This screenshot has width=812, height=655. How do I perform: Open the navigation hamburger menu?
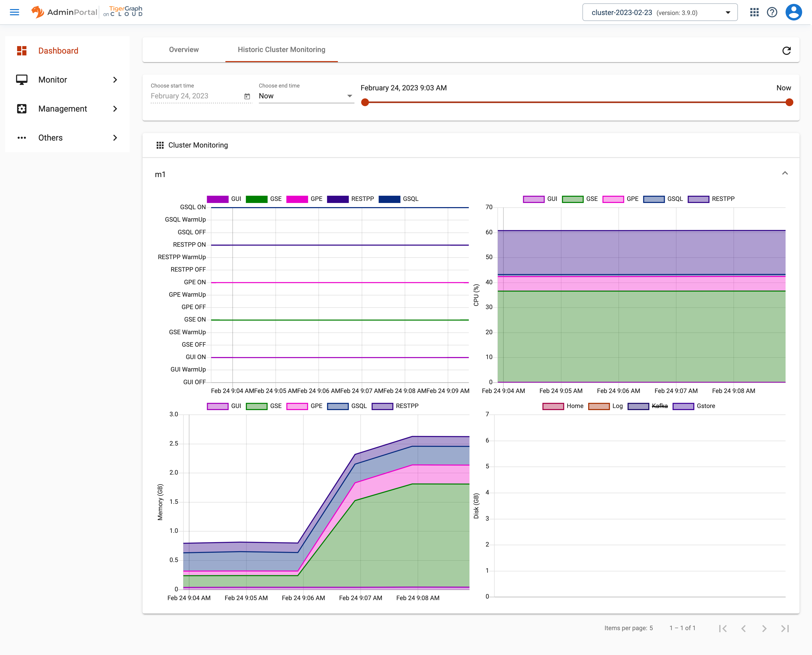(x=15, y=12)
